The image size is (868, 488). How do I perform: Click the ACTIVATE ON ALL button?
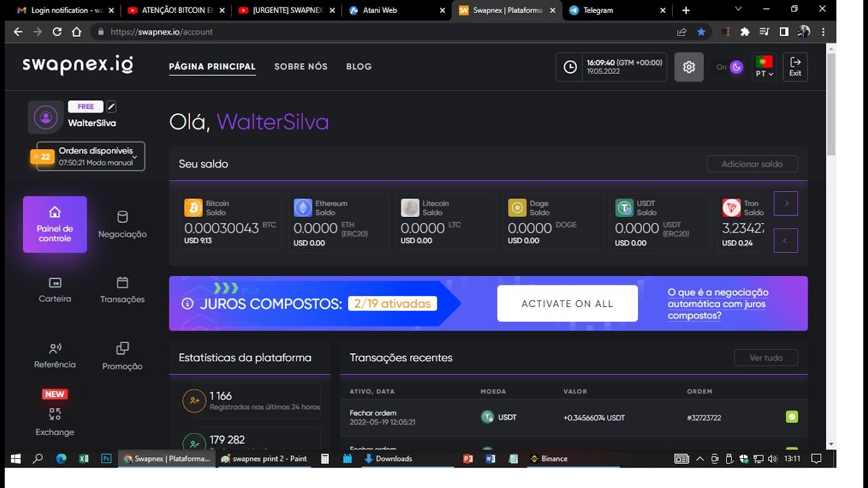[x=568, y=304]
